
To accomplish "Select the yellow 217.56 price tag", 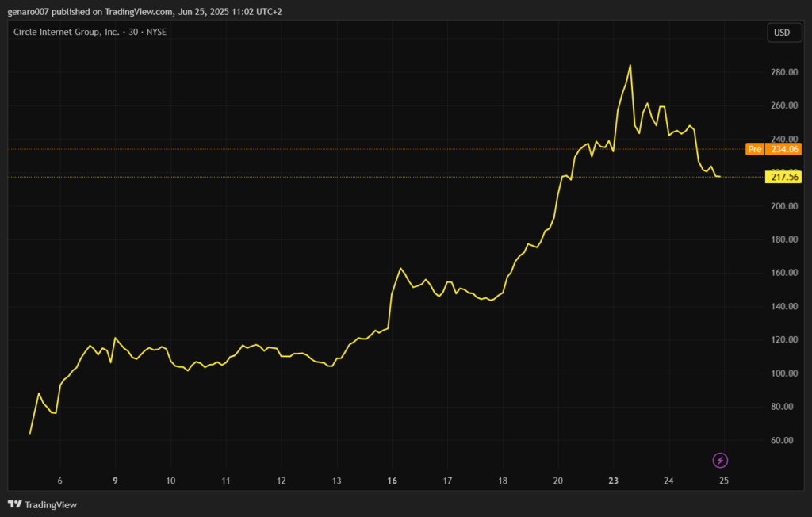I will pyautogui.click(x=783, y=177).
